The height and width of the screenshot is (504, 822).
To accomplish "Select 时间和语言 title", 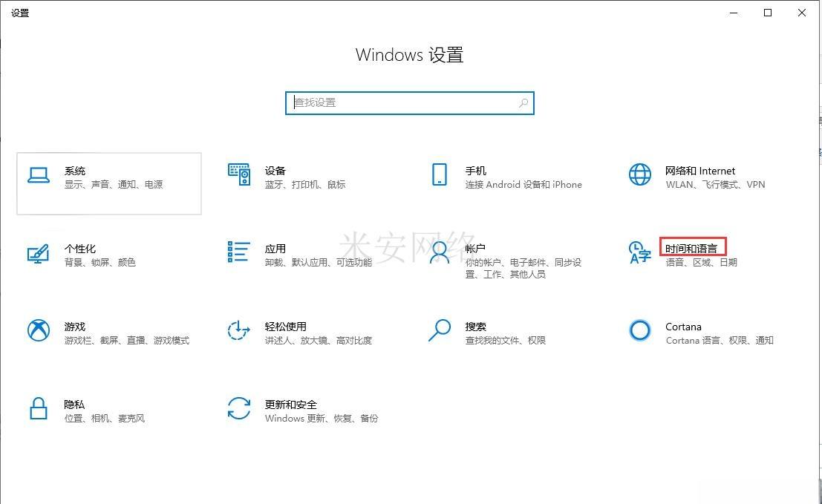I will click(691, 249).
